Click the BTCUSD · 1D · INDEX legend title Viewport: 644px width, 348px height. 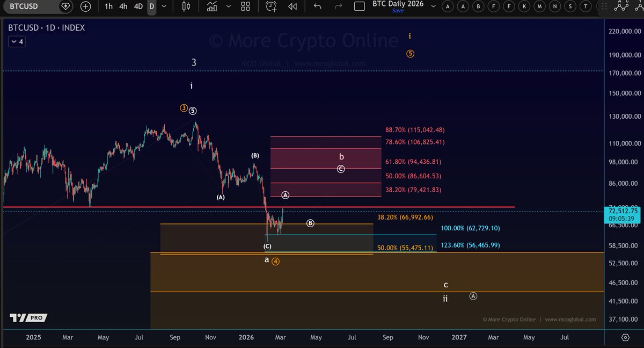click(46, 27)
